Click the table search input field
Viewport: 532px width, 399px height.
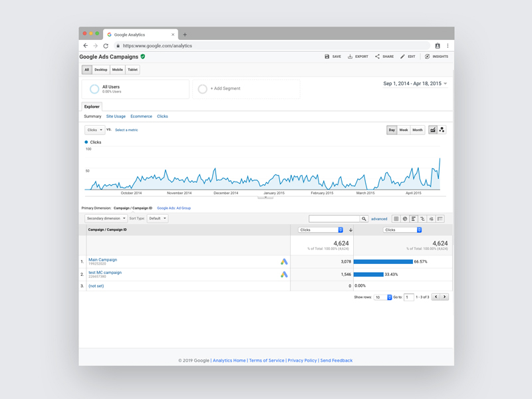pyautogui.click(x=334, y=219)
